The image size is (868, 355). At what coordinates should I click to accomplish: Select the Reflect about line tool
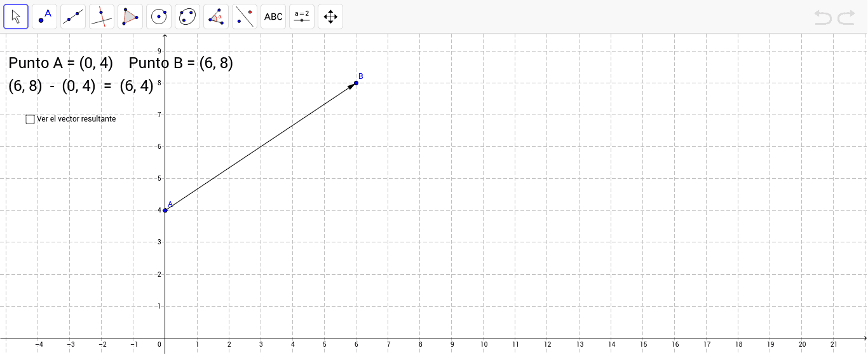[245, 17]
